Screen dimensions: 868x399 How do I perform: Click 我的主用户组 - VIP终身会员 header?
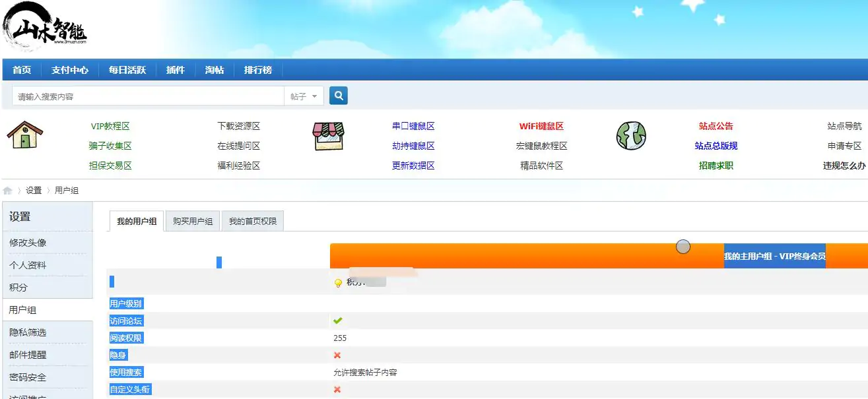coord(775,256)
